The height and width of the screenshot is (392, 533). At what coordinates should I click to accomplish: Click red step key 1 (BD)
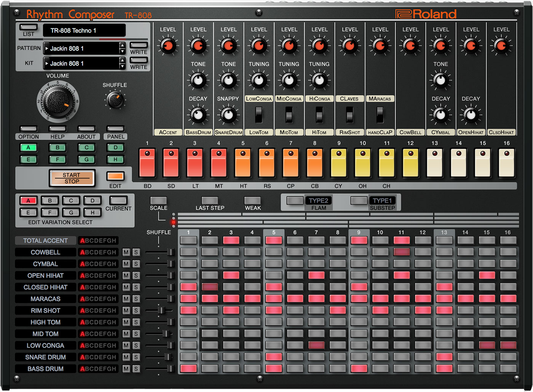point(147,163)
